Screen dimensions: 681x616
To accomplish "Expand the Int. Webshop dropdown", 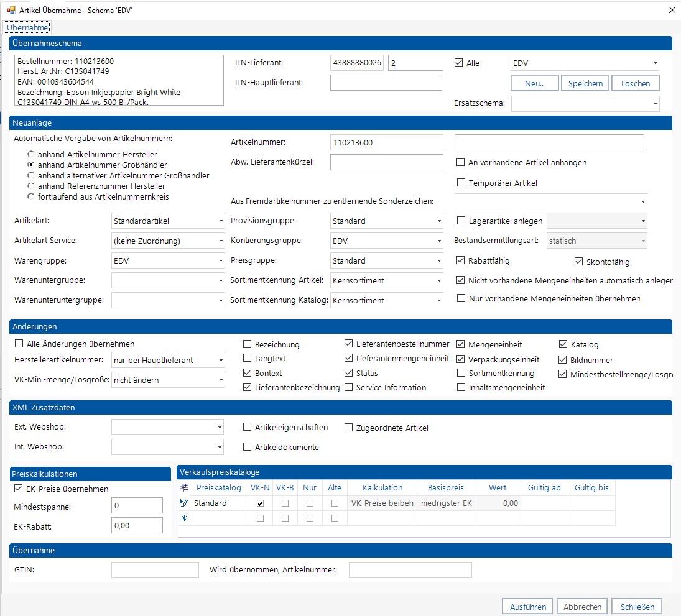I will point(220,447).
